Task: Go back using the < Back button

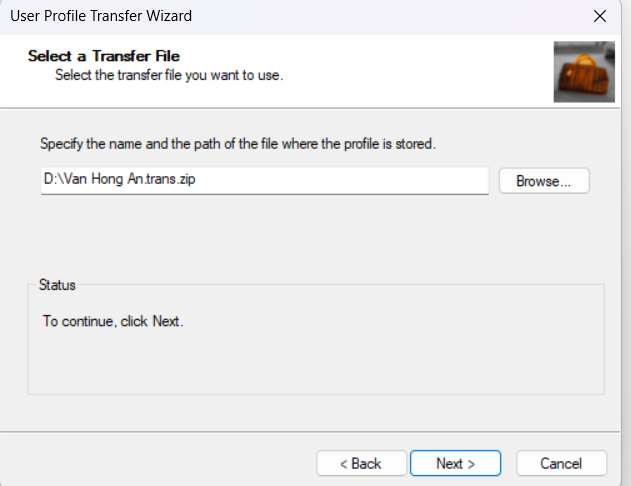Action: [361, 463]
